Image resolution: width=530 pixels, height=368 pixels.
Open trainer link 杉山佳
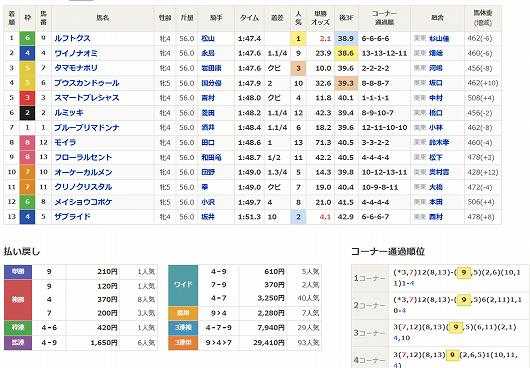(439, 39)
